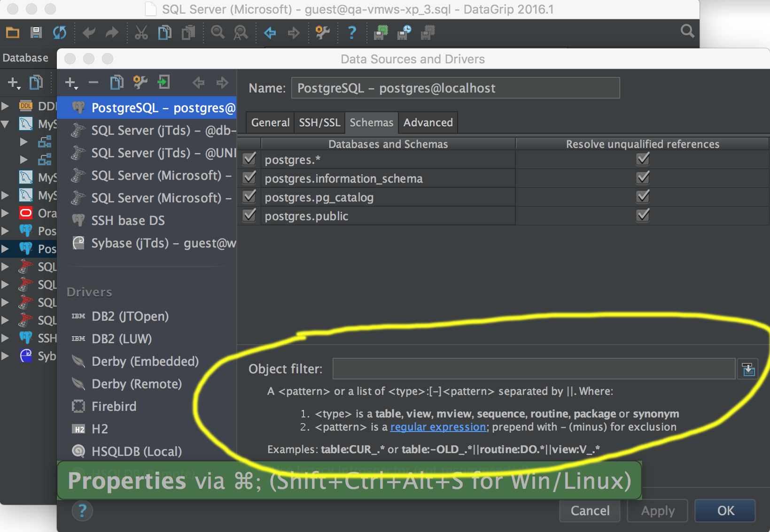Select the SSH base DS data source

pos(147,221)
